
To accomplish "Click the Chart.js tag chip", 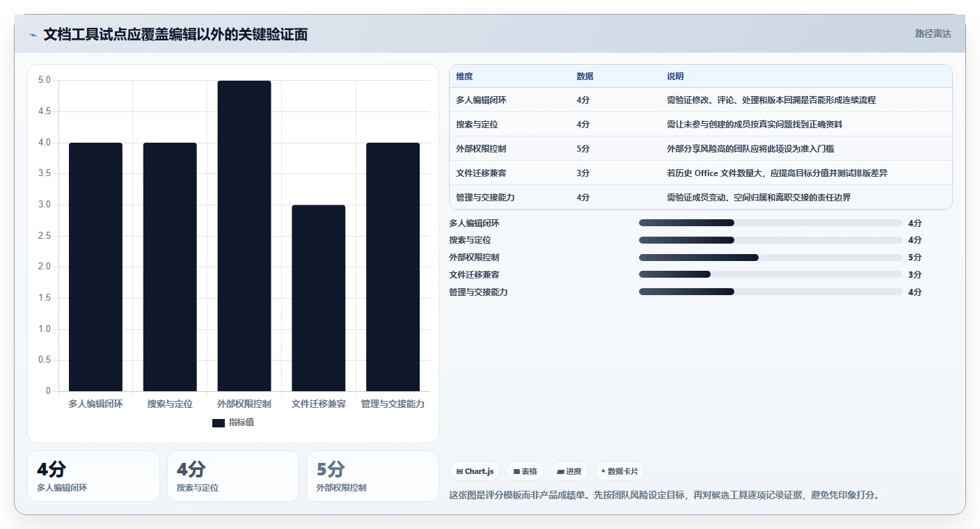I will coord(475,471).
